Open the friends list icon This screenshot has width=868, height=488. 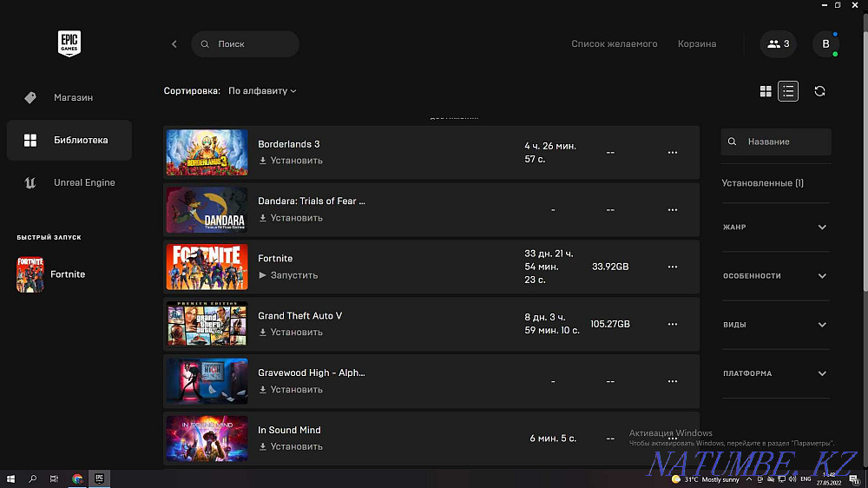pyautogui.click(x=778, y=44)
